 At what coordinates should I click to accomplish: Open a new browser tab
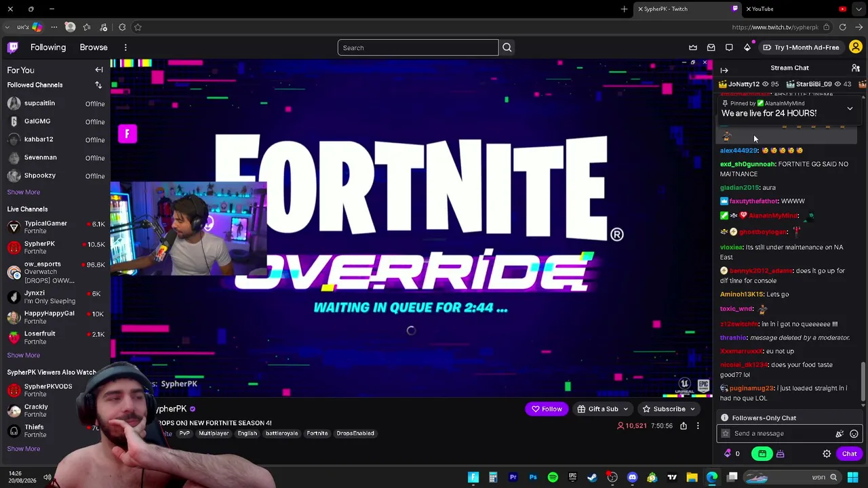624,9
